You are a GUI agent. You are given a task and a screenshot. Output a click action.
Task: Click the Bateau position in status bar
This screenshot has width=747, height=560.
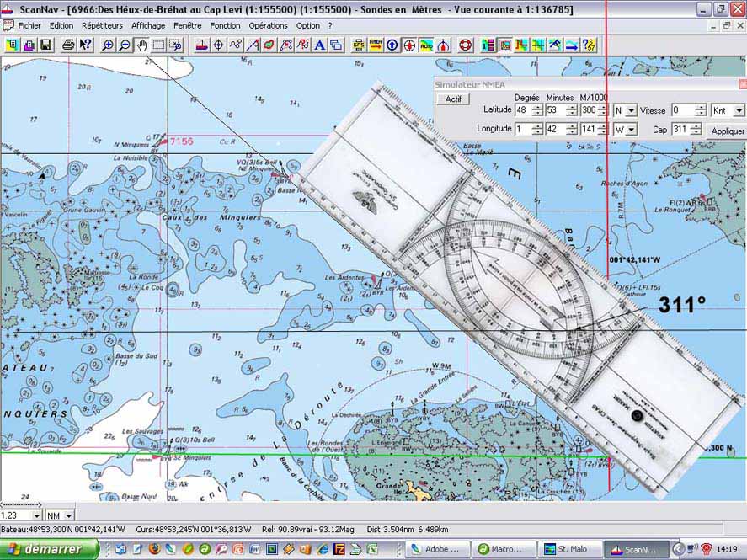pos(63,530)
